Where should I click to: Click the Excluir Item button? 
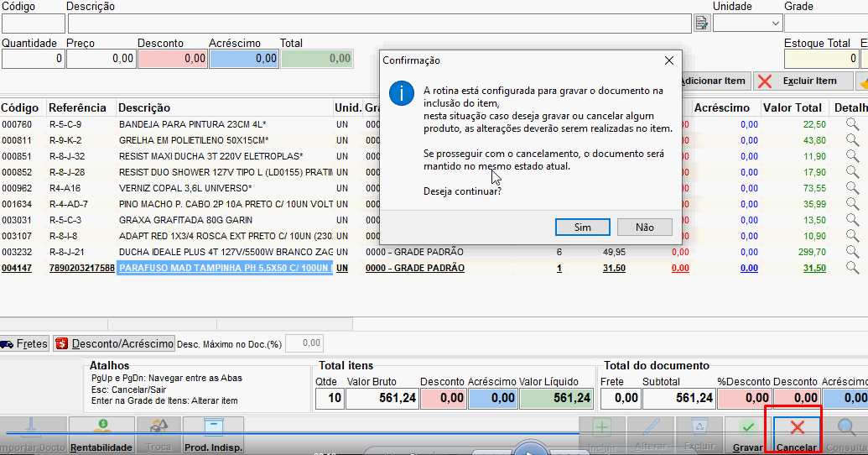[803, 81]
